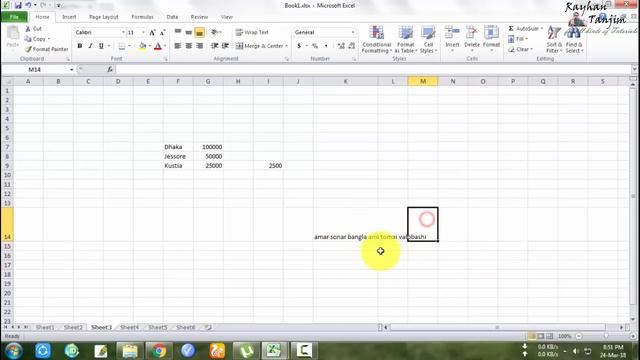Select cell containing Dhaka

point(178,147)
